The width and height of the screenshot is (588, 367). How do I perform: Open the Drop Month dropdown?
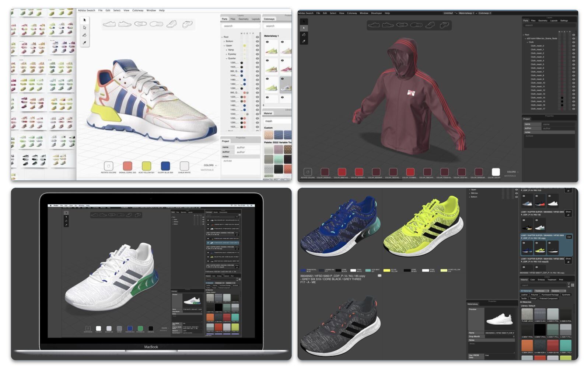tap(500, 336)
